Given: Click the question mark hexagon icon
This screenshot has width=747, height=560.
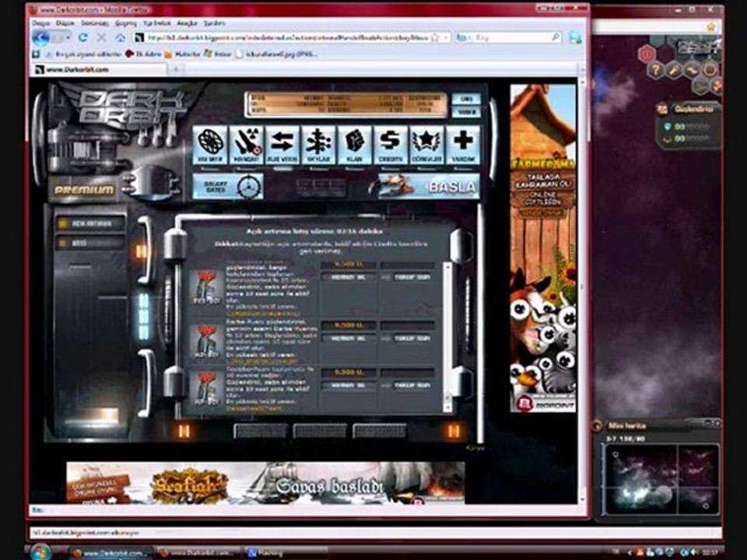Looking at the screenshot, I should tap(655, 70).
